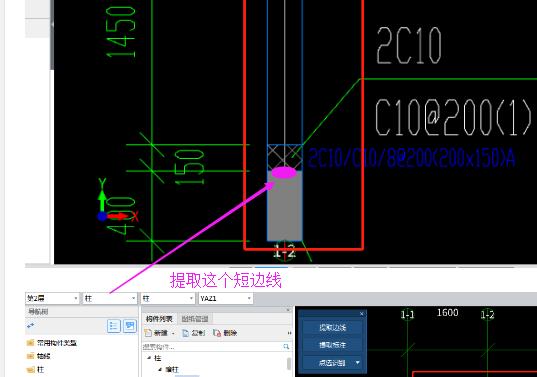Switch navigation tree to thumbnail view icon

(x=130, y=326)
